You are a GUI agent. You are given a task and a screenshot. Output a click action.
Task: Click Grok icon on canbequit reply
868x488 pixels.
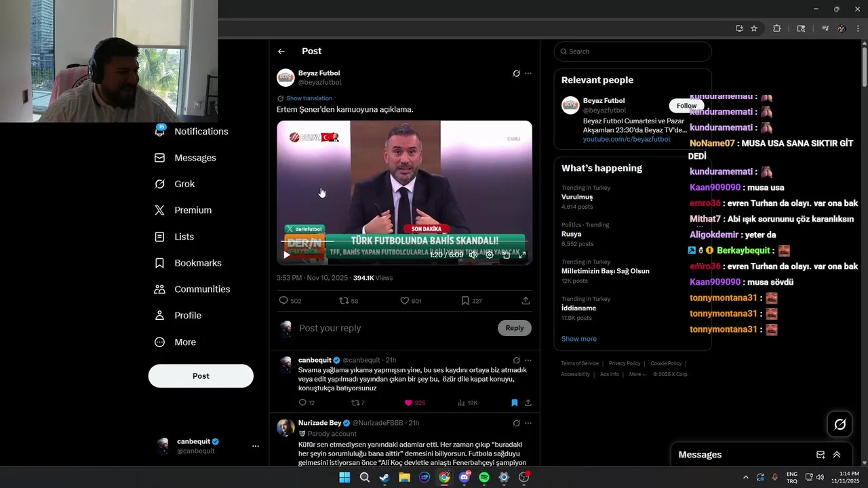click(x=516, y=361)
